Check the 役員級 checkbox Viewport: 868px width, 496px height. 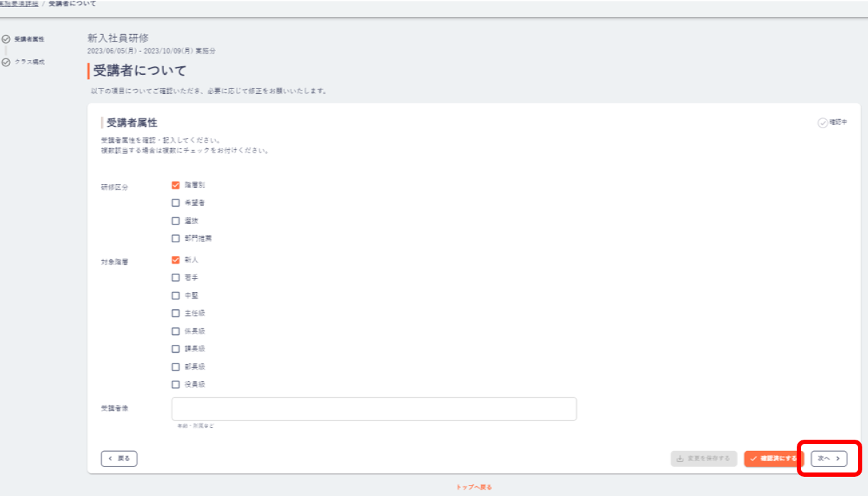click(175, 385)
